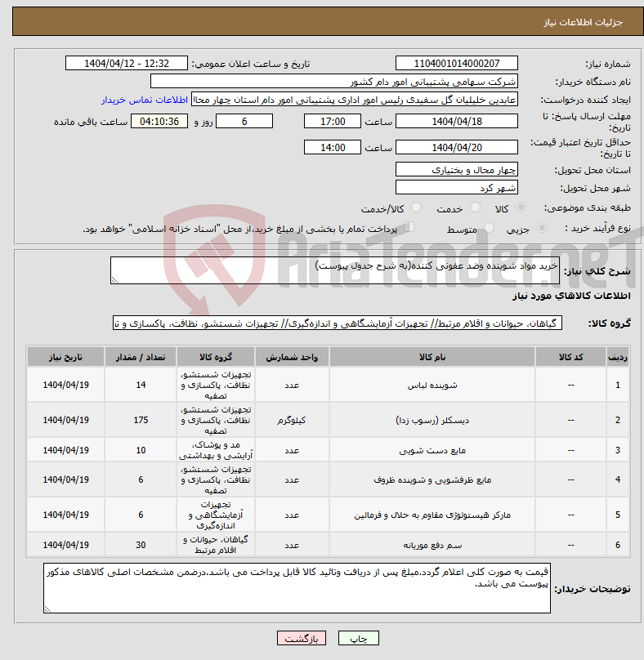Click the بازگشت back button
The image size is (644, 660).
301,638
